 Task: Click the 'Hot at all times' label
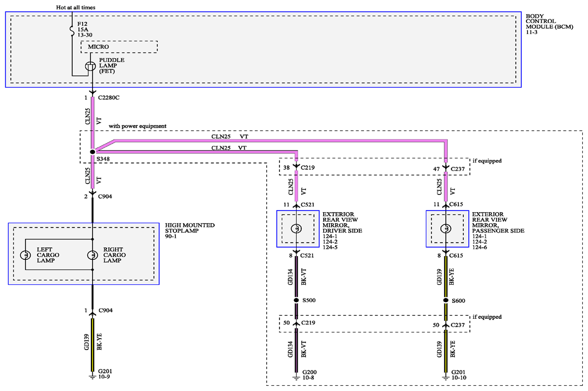pyautogui.click(x=76, y=7)
